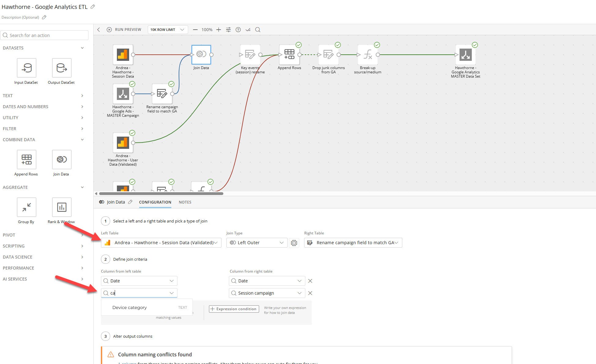Click the Expression condition button
596x364 pixels.
click(x=234, y=309)
